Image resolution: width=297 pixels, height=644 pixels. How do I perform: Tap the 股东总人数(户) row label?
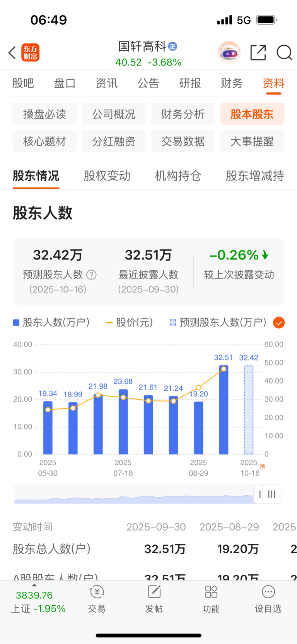(52, 549)
